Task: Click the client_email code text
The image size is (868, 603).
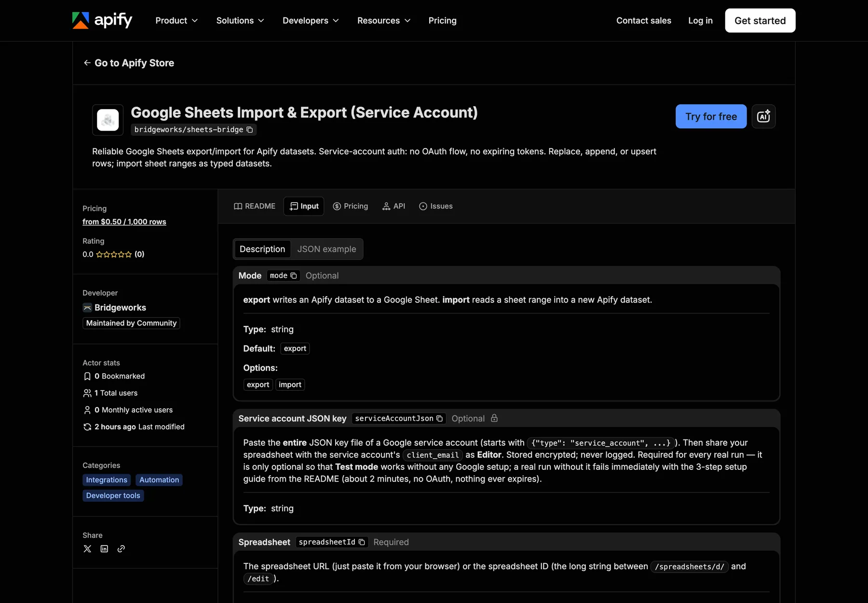Action: pos(433,455)
